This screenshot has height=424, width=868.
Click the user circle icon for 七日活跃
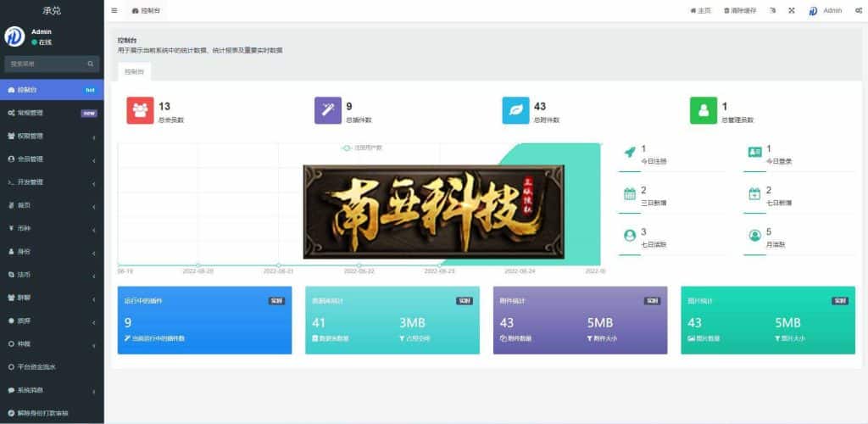[630, 235]
